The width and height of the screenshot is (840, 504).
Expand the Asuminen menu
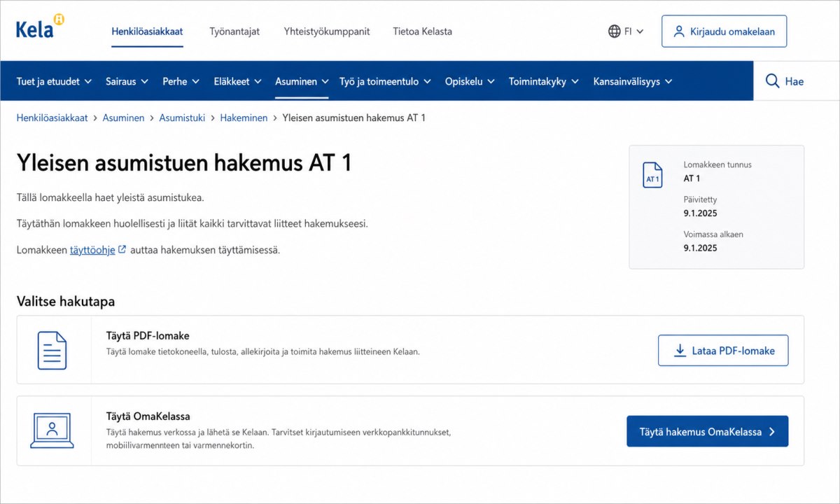coord(302,81)
